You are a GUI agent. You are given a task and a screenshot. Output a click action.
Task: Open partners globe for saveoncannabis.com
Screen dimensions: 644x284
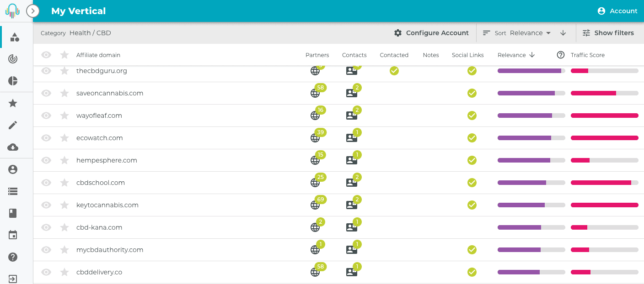click(315, 93)
